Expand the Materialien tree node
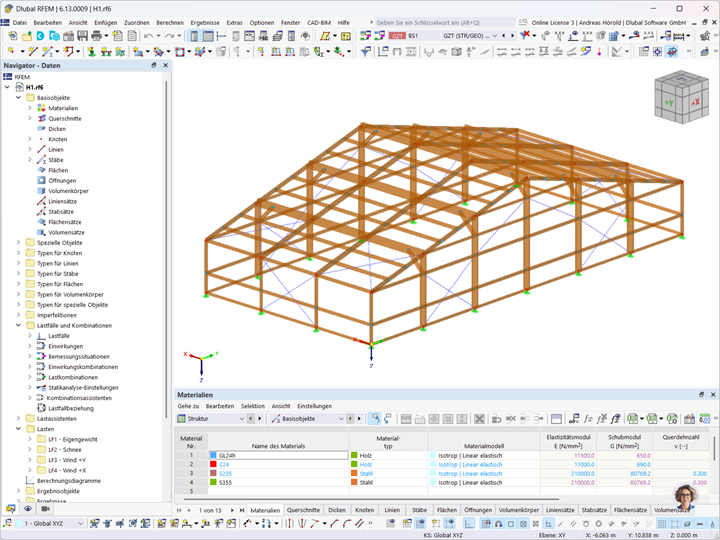Screen dimensions: 720x540 coord(30,108)
